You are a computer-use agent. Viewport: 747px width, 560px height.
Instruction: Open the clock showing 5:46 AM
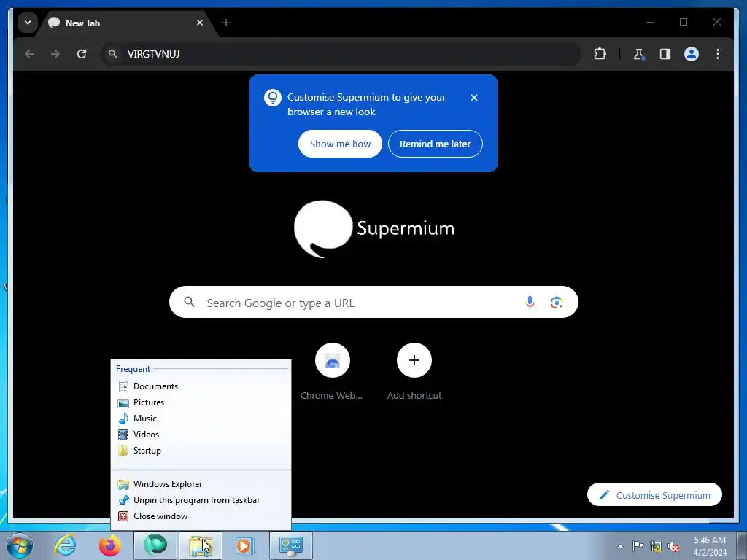710,546
